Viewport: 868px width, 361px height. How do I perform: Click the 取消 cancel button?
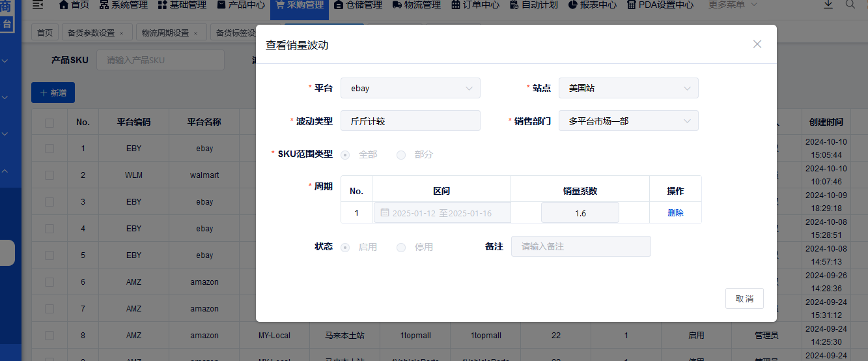tap(744, 298)
